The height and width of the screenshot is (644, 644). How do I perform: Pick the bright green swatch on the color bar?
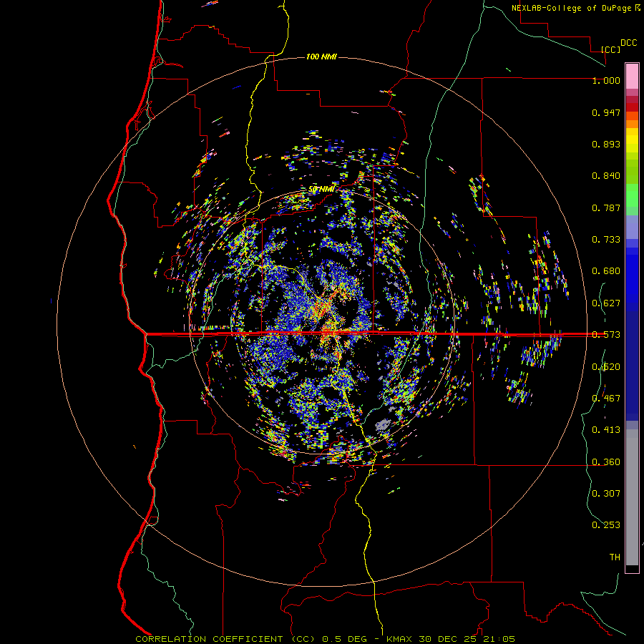coord(632,195)
